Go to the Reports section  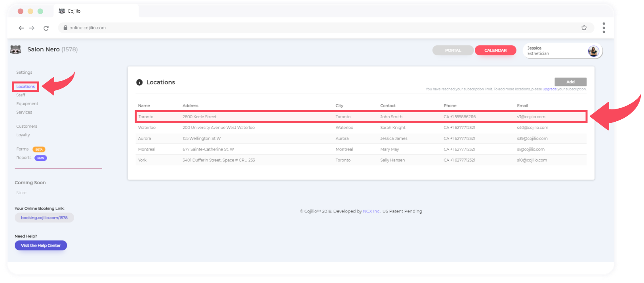24,158
